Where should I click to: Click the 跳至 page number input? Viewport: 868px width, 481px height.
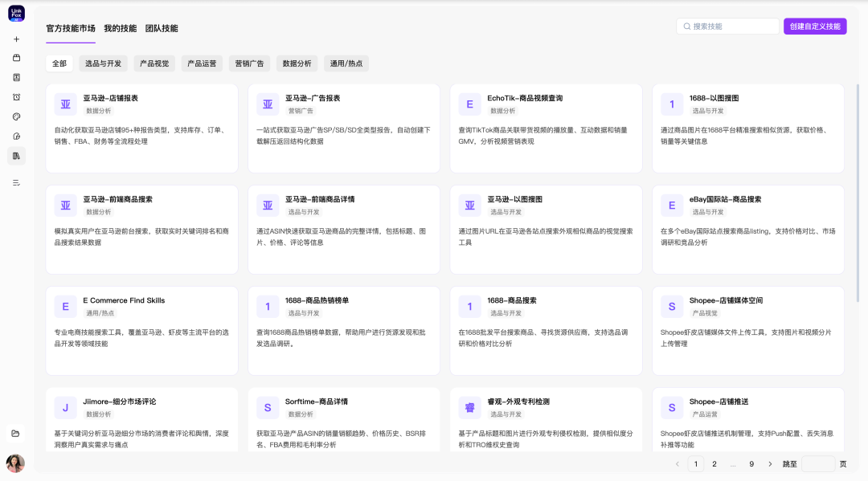point(818,464)
